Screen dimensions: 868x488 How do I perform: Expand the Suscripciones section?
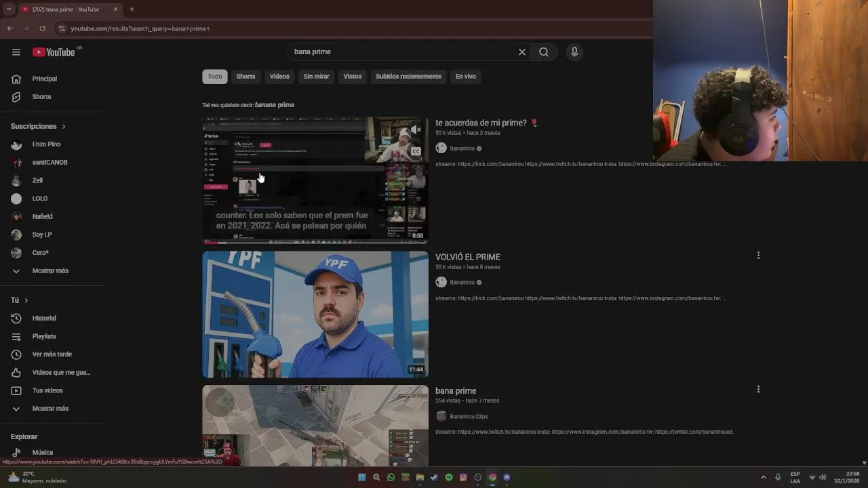(x=38, y=126)
